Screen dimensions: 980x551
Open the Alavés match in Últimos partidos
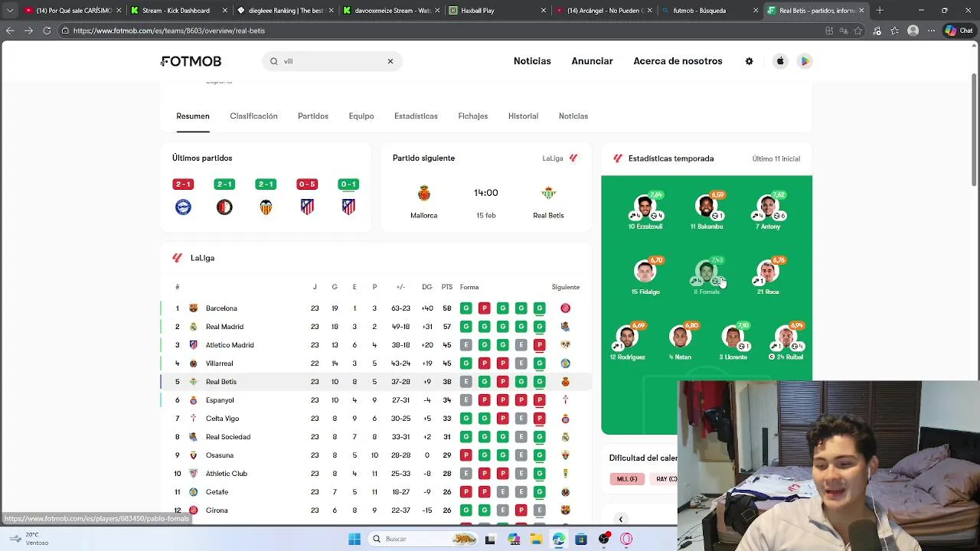click(x=183, y=197)
